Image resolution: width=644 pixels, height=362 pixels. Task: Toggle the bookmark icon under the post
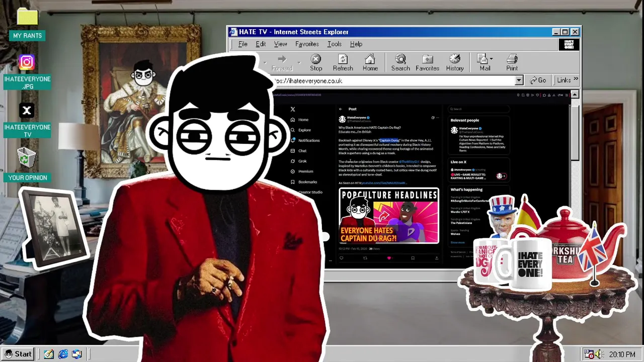[x=413, y=258]
